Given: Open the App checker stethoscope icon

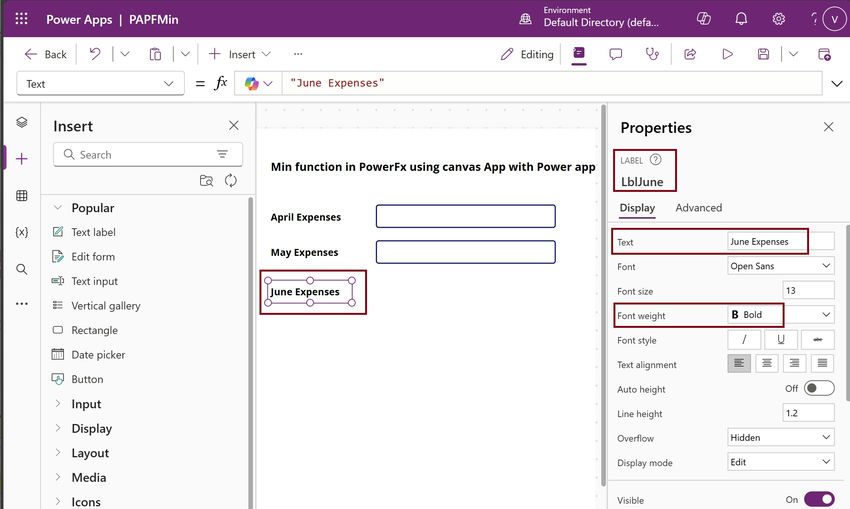Looking at the screenshot, I should (652, 54).
